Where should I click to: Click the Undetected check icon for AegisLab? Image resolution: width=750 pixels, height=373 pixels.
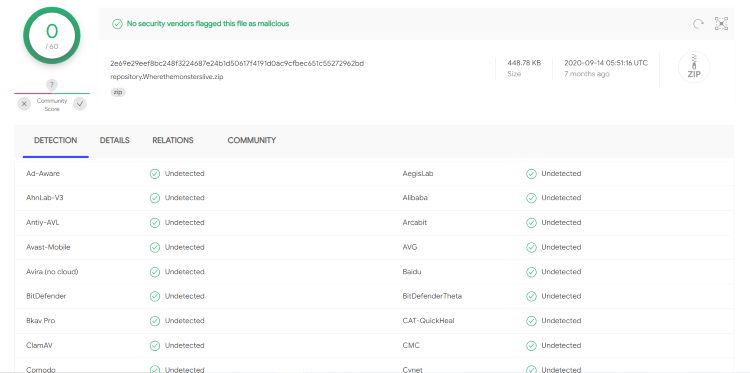coord(531,174)
